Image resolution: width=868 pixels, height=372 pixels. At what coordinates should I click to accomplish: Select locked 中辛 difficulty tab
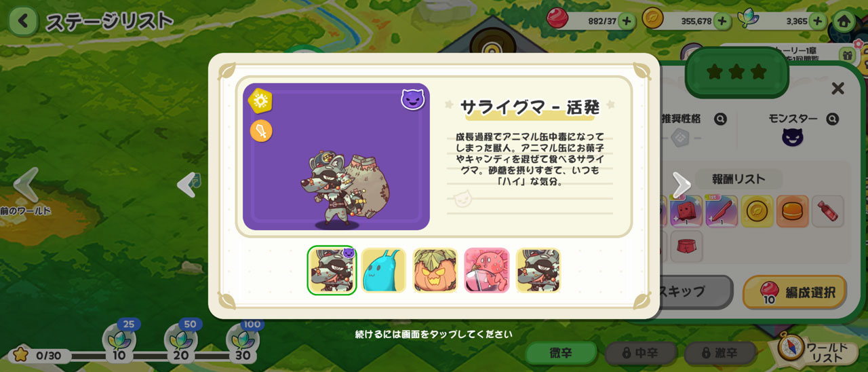pyautogui.click(x=640, y=353)
